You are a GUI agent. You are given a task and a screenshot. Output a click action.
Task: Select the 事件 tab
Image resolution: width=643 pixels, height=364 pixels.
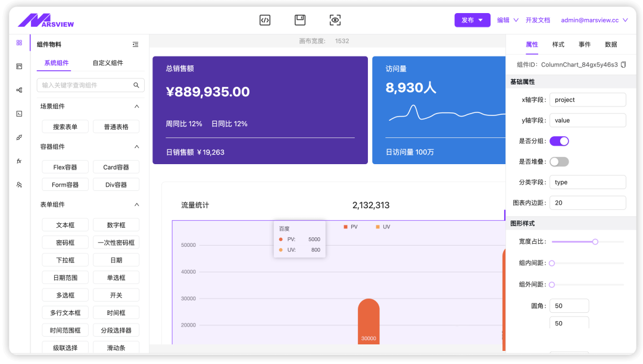585,44
